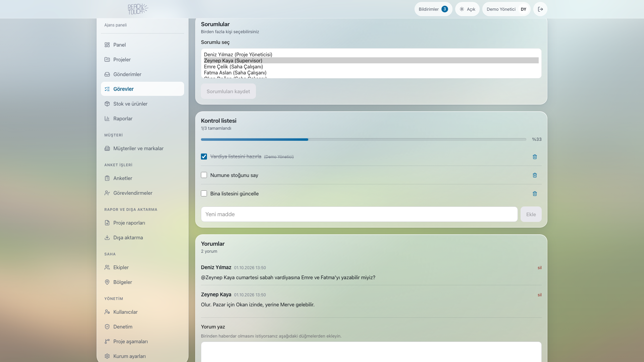Click the Raporlar bar chart icon
644x362 pixels.
107,118
